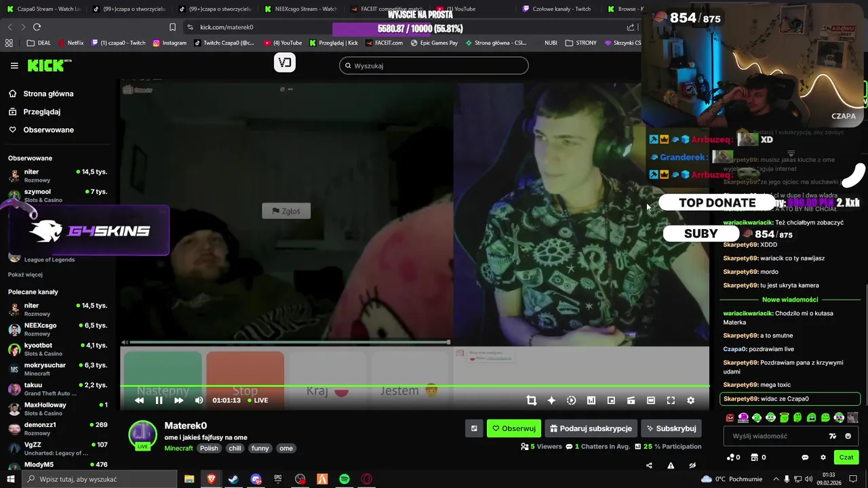Send the message with the Czat button
This screenshot has height=488, width=868.
(x=846, y=457)
